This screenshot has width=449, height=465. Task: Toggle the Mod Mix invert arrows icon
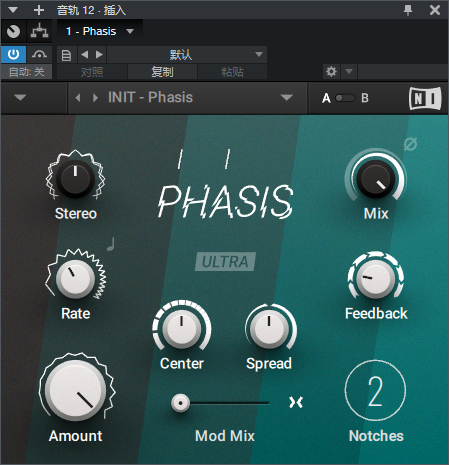pos(296,402)
